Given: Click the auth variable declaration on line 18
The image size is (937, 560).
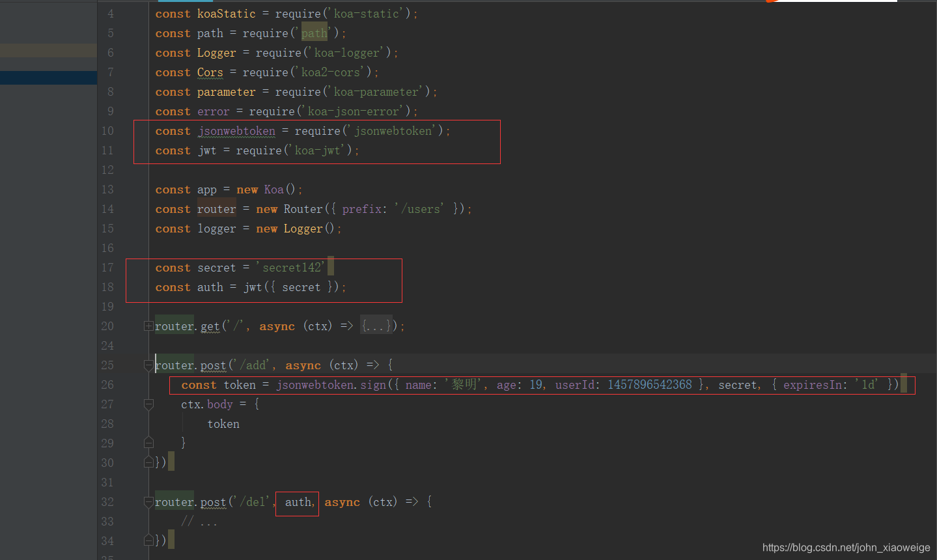Looking at the screenshot, I should (x=210, y=287).
